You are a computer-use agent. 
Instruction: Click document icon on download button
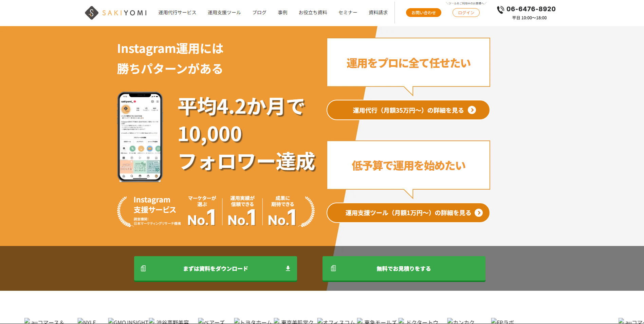point(143,268)
